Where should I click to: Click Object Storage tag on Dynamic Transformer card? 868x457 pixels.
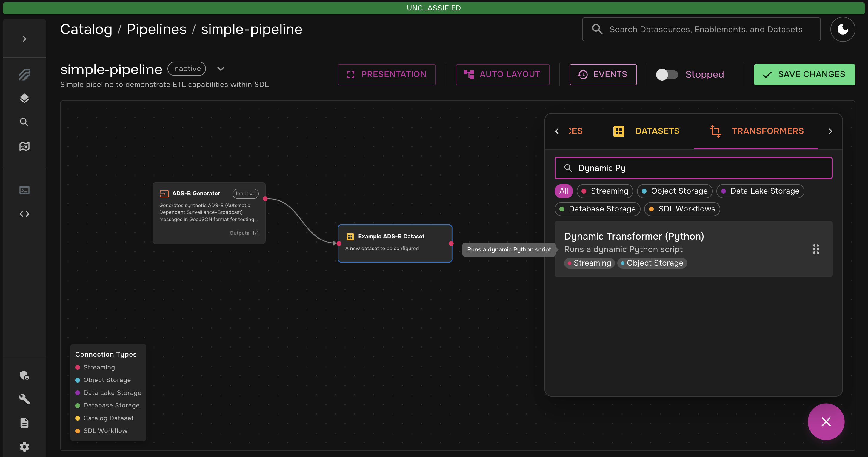click(652, 263)
